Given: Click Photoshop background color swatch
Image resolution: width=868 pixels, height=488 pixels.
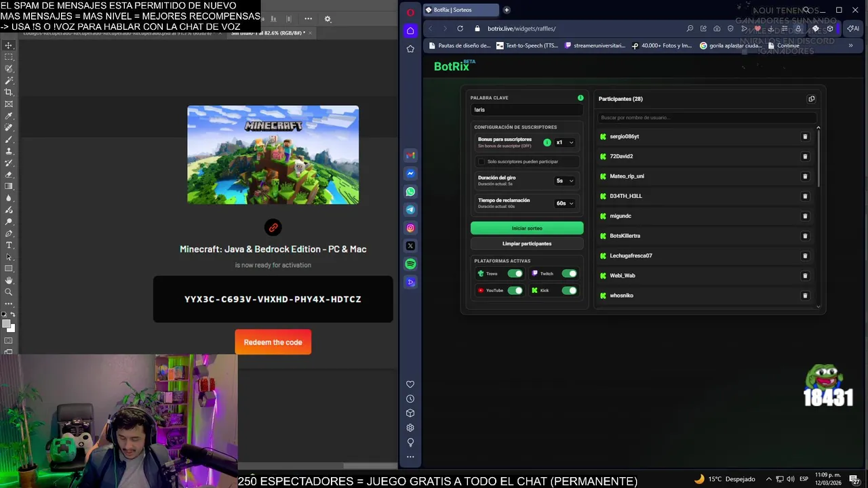Looking at the screenshot, I should [11, 329].
